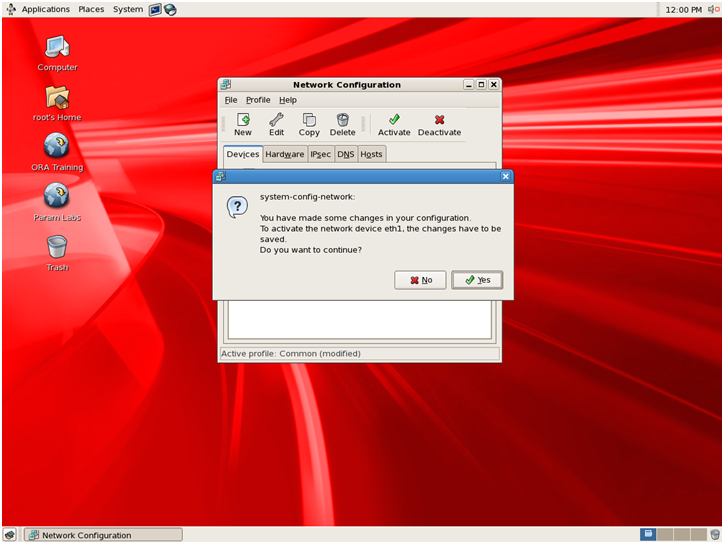Click the New device toolbar icon
The height and width of the screenshot is (544, 724).
243,120
